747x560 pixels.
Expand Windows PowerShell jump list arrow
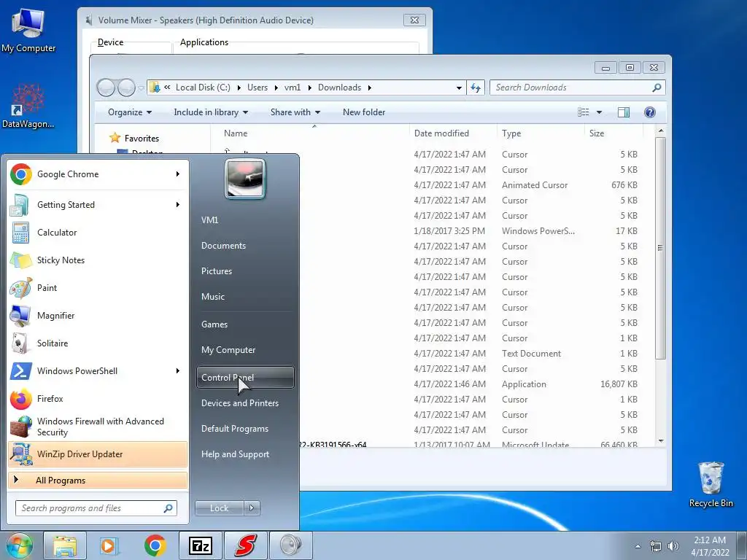[178, 371]
